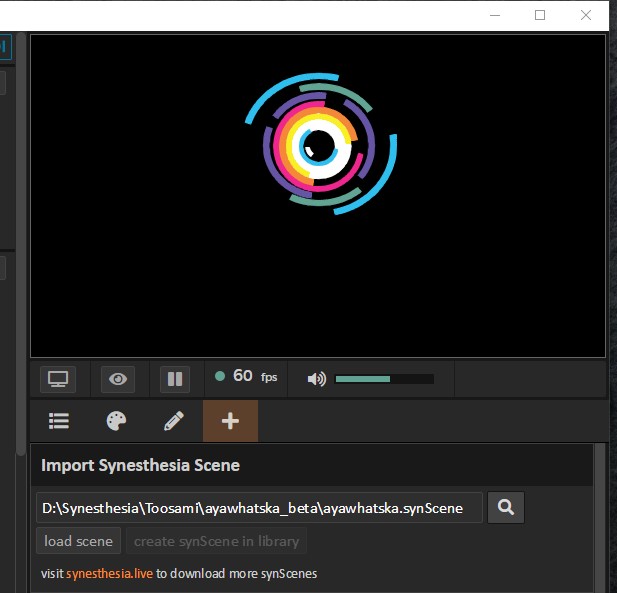Viewport: 617px width, 593px height.
Task: Open the output display monitor icon
Action: [58, 379]
